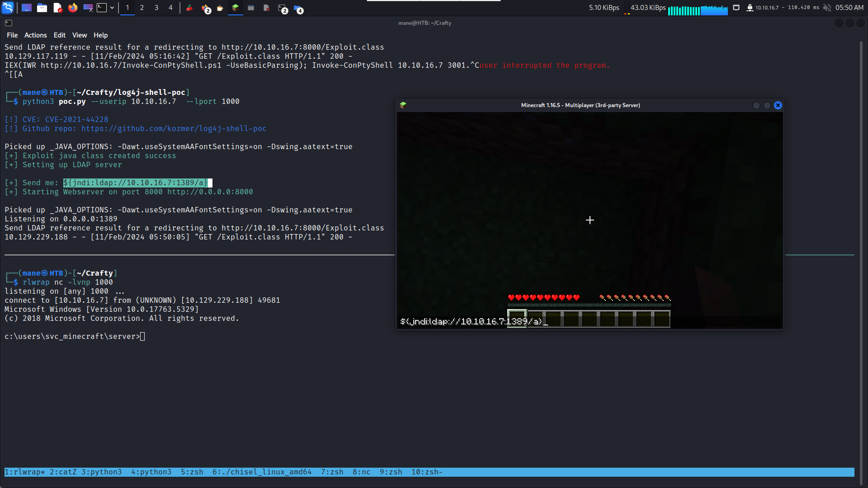The image size is (868, 488).
Task: Maximize the Minecraft window
Action: 767,105
